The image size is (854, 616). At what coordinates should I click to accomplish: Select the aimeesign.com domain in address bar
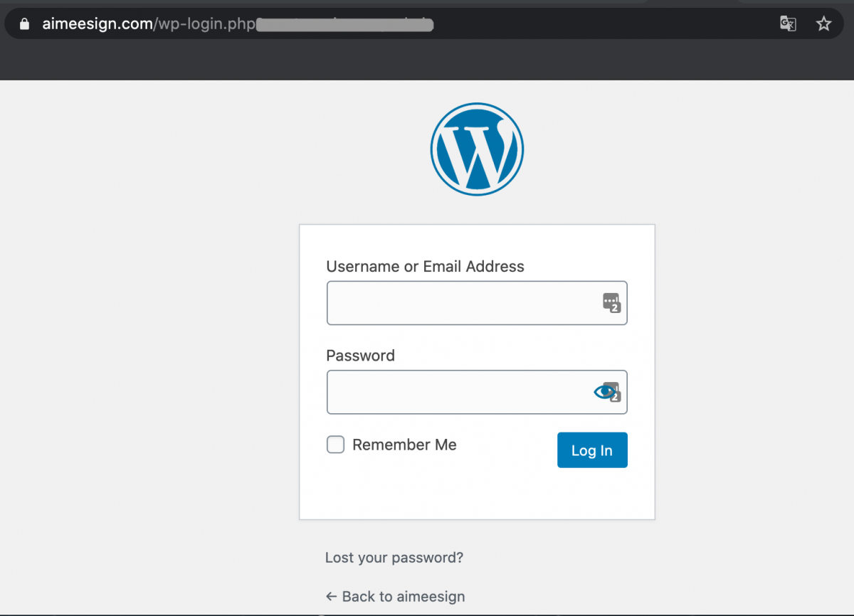point(97,24)
